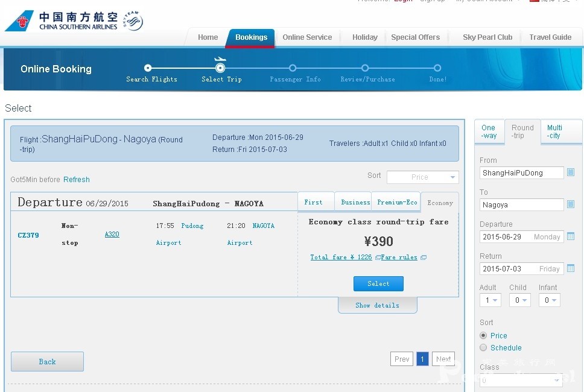Open the Return date calendar icon

571,268
